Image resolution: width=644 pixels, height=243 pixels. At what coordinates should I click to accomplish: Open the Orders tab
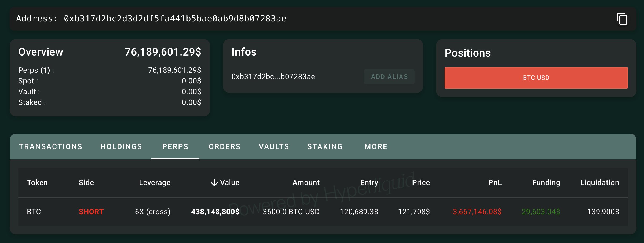tap(224, 146)
